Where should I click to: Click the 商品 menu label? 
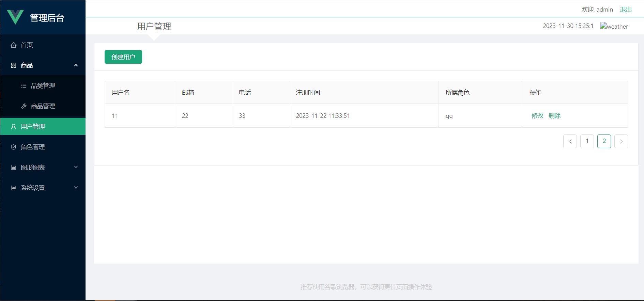(x=27, y=65)
